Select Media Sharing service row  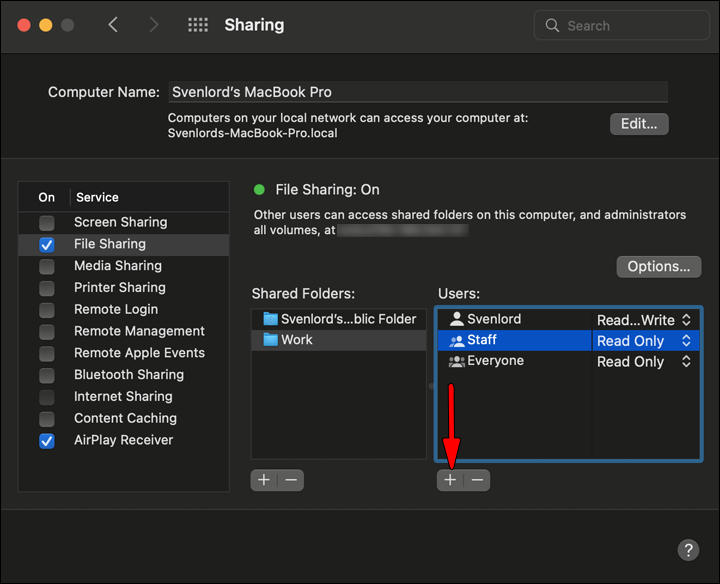pos(124,266)
